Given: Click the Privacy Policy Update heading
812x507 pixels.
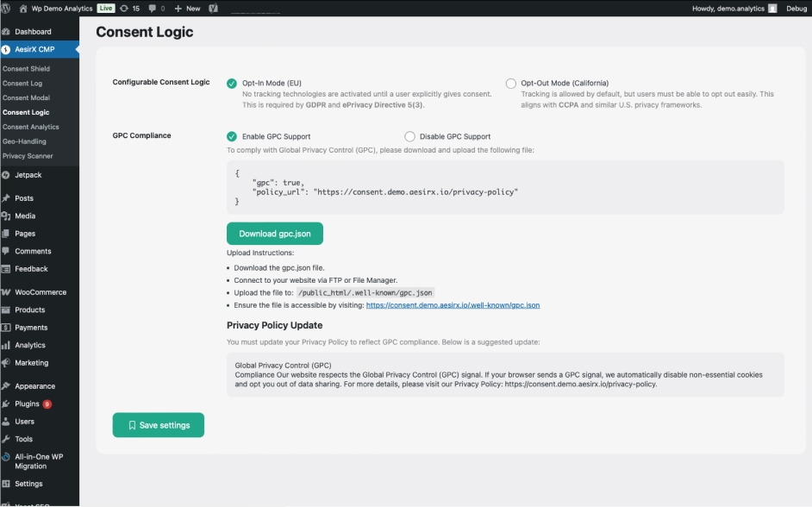Looking at the screenshot, I should pyautogui.click(x=274, y=325).
